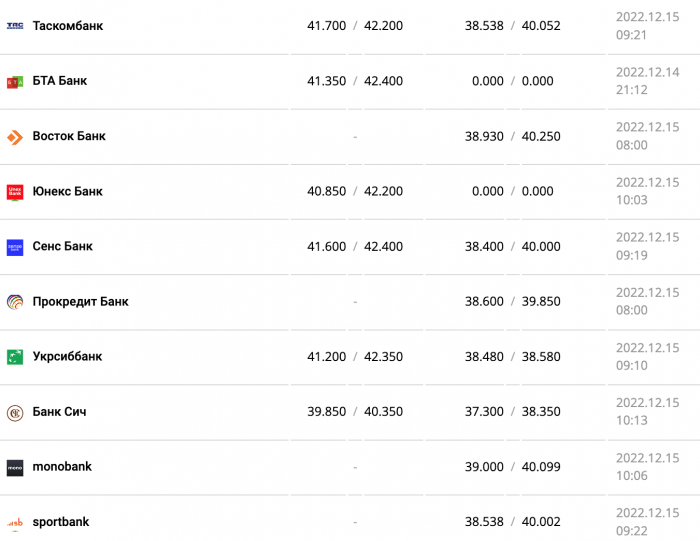Click the black monobank logo
Viewport: 700px width, 541px height.
pyautogui.click(x=15, y=468)
